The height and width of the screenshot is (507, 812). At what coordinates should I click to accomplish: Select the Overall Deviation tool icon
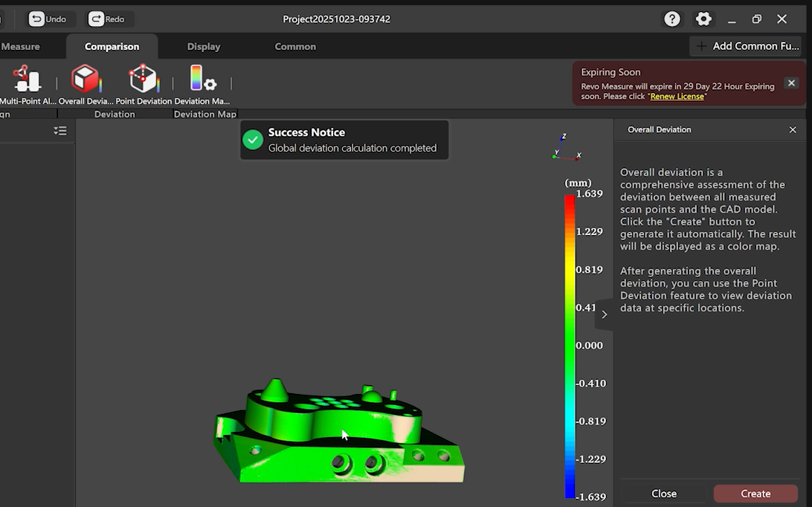(x=86, y=80)
